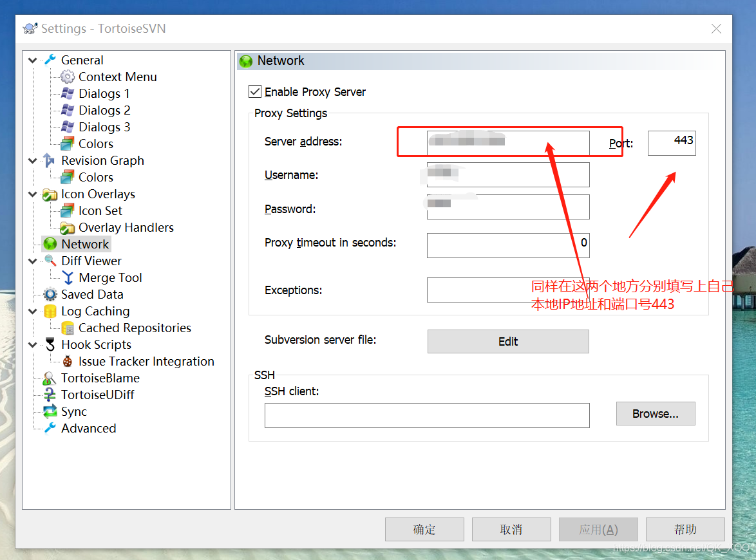Click the Network globe icon in tree
The width and height of the screenshot is (756, 560).
click(x=50, y=244)
